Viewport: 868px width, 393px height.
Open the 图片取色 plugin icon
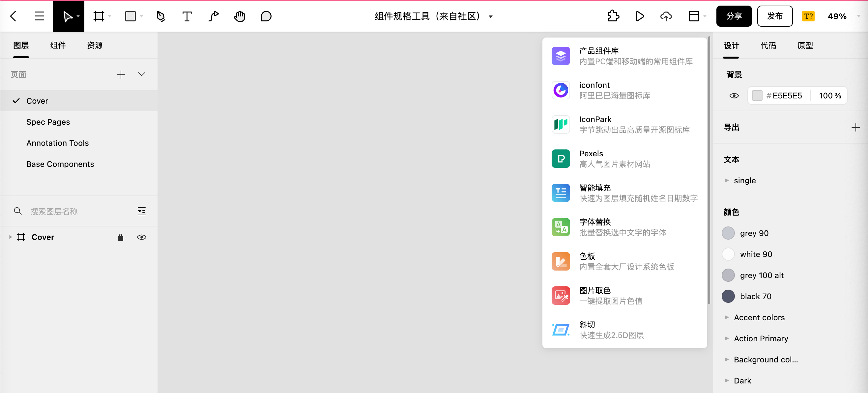[561, 296]
